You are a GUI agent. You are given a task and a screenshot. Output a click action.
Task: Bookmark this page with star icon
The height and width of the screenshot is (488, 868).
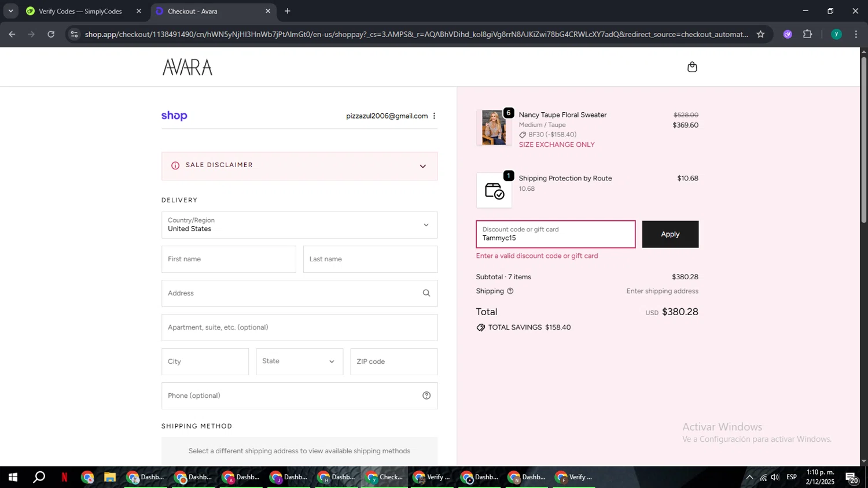[760, 34]
